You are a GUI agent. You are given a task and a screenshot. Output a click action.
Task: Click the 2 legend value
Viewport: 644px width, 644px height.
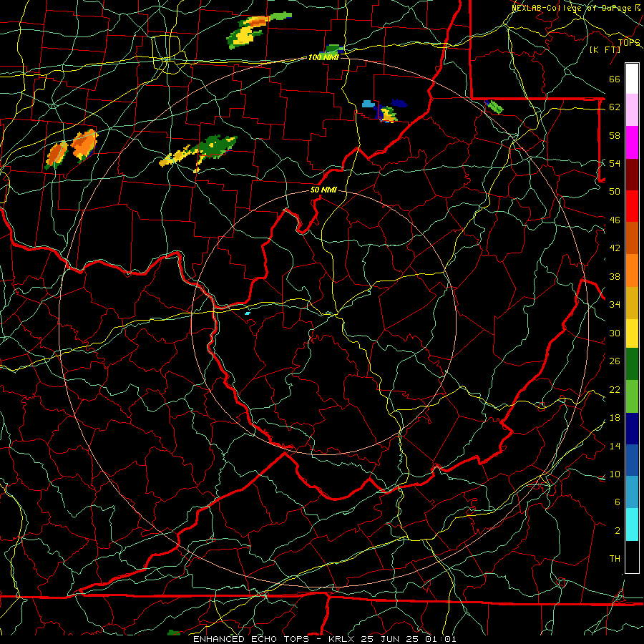tap(617, 531)
